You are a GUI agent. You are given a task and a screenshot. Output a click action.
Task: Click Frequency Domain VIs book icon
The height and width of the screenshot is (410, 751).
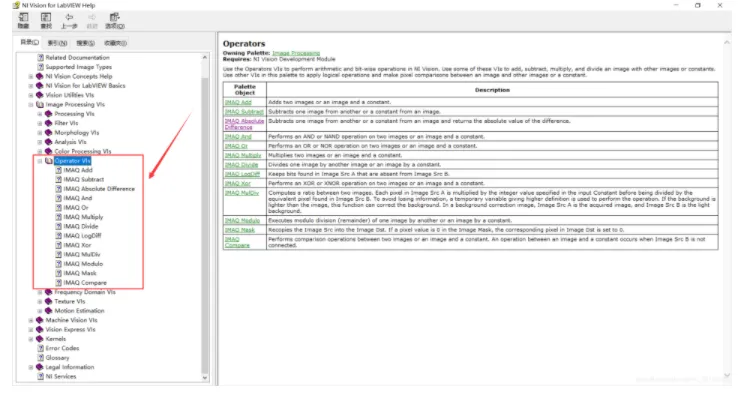(48, 292)
